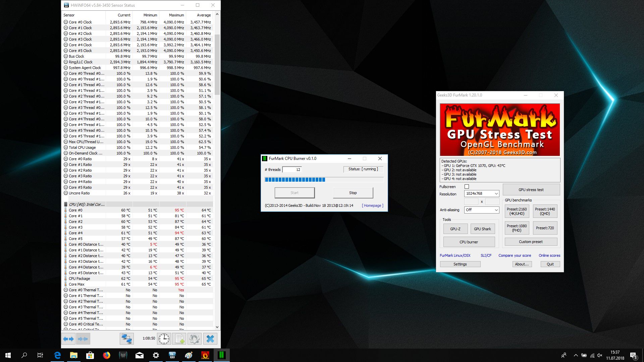Launch the GPU stress test button
The height and width of the screenshot is (362, 644).
[x=531, y=190]
